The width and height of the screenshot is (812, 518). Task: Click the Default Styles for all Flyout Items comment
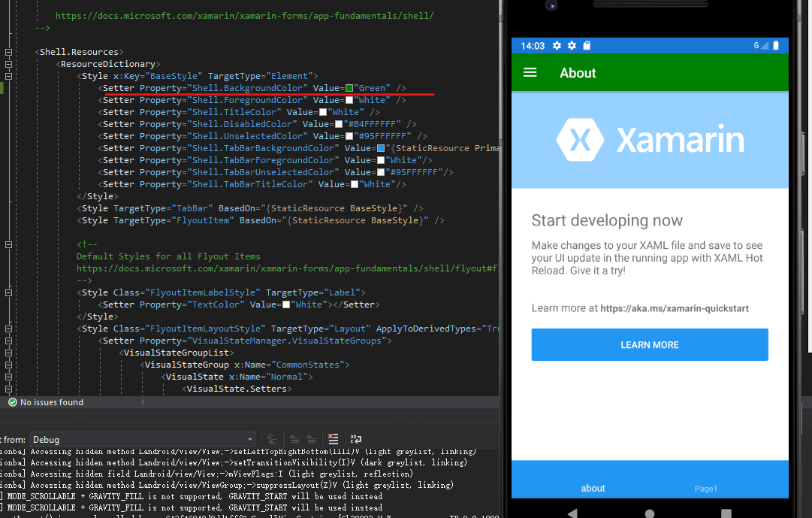pyautogui.click(x=168, y=256)
